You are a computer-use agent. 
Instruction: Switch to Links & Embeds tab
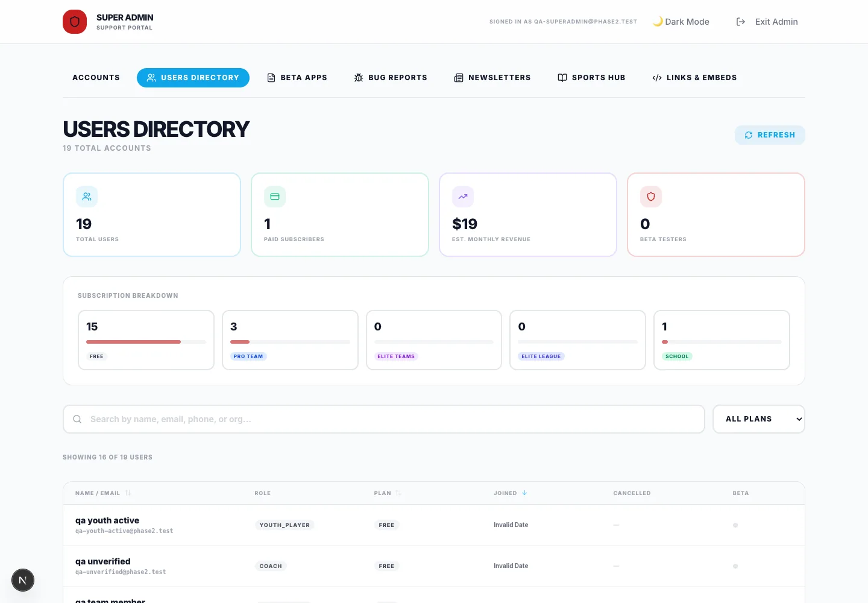pyautogui.click(x=694, y=78)
